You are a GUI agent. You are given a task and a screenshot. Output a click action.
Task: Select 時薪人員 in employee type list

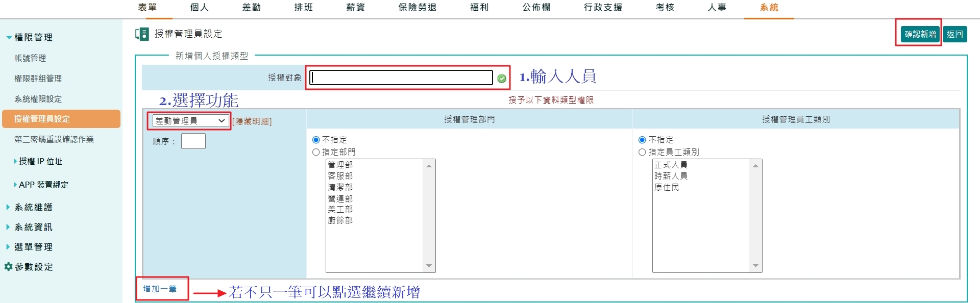coord(671,176)
